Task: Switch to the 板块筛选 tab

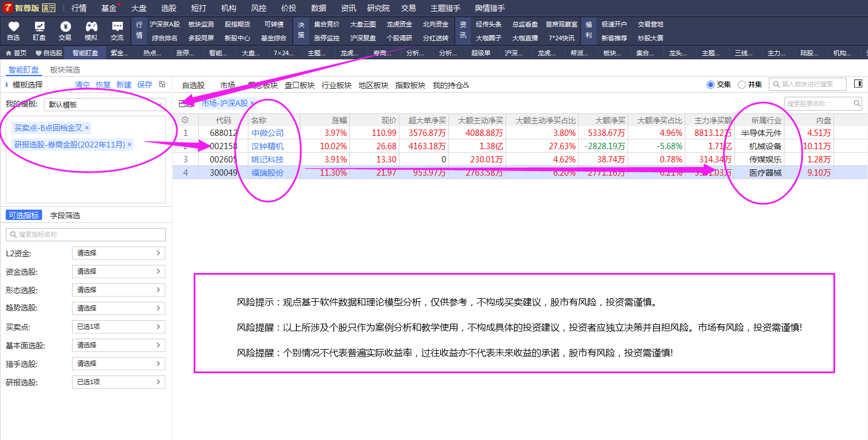Action: coord(65,70)
